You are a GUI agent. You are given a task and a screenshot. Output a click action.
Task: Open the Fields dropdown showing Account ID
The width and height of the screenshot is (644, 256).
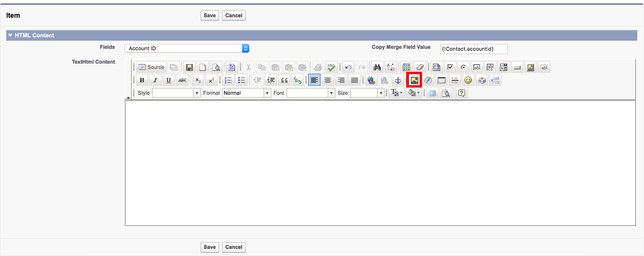pyautogui.click(x=187, y=48)
